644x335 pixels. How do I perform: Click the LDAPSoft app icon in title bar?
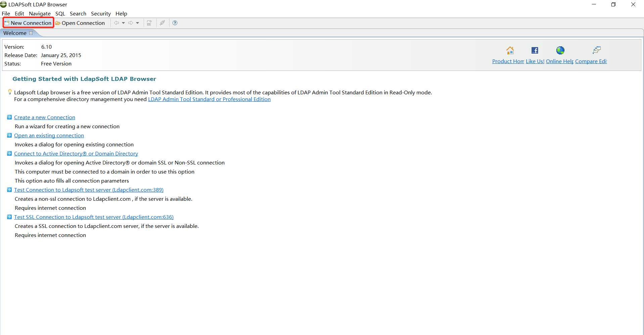click(x=4, y=4)
